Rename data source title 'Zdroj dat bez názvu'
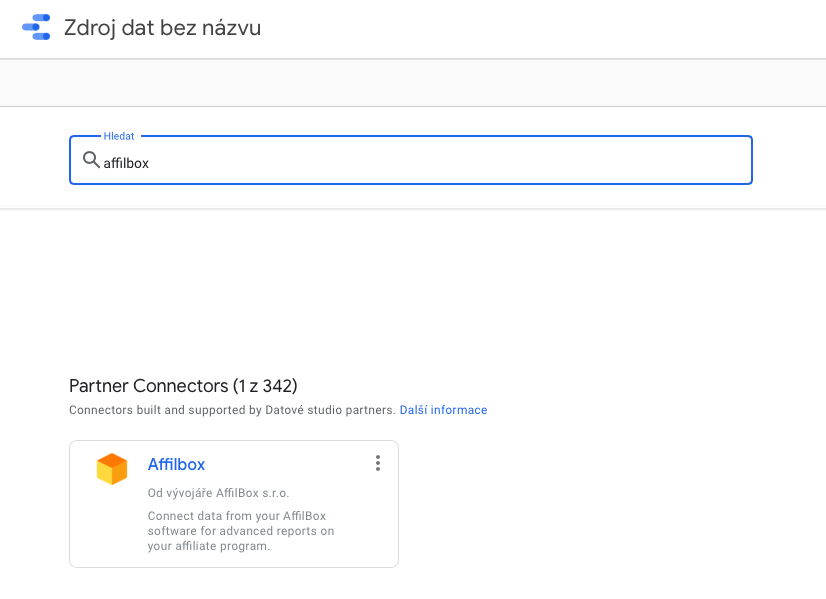826x599 pixels. (162, 28)
